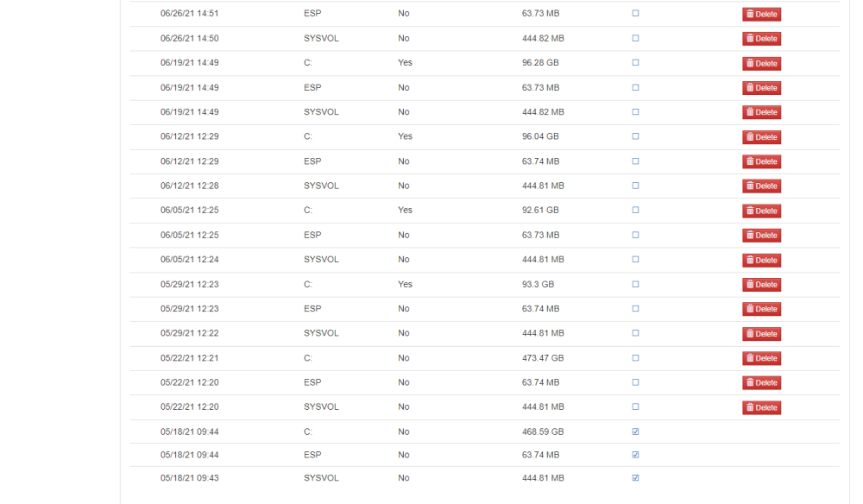This screenshot has width=863, height=504.
Task: Delete the 96.28 GB C: backup
Action: pyautogui.click(x=761, y=63)
